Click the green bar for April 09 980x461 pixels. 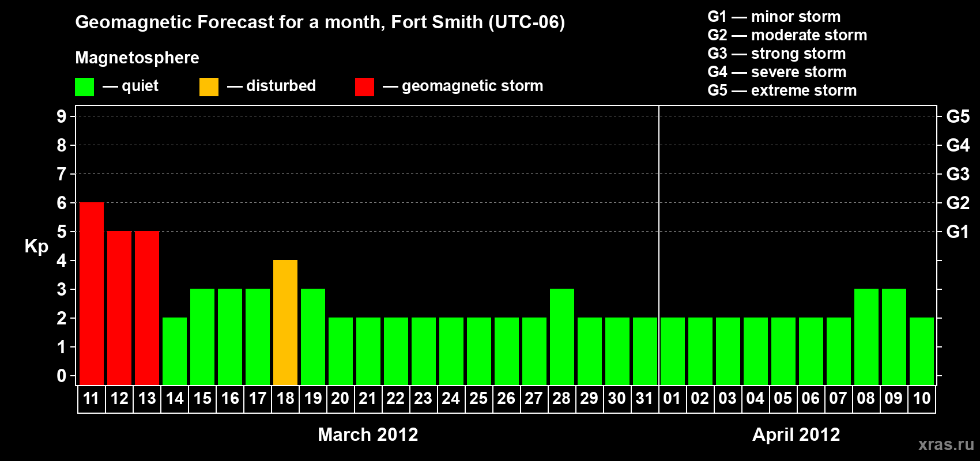pyautogui.click(x=894, y=337)
